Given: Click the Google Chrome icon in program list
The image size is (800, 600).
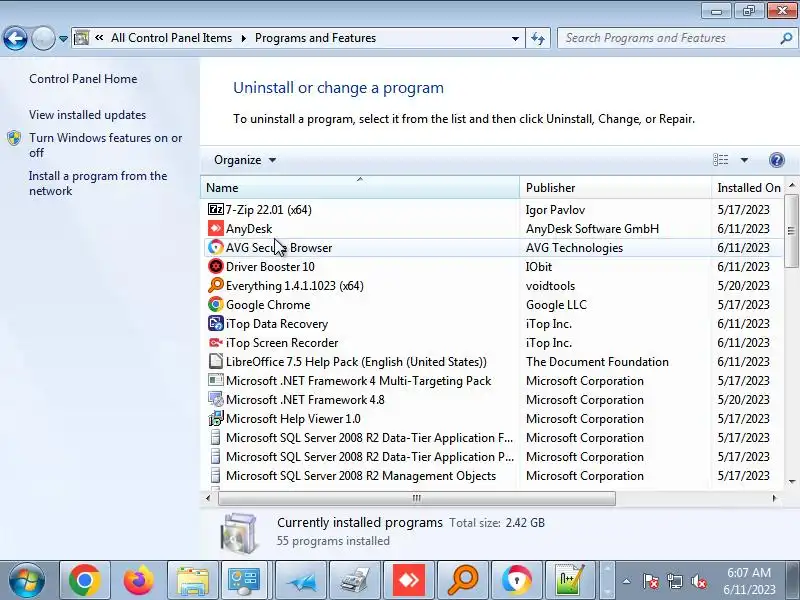Looking at the screenshot, I should click(216, 305).
